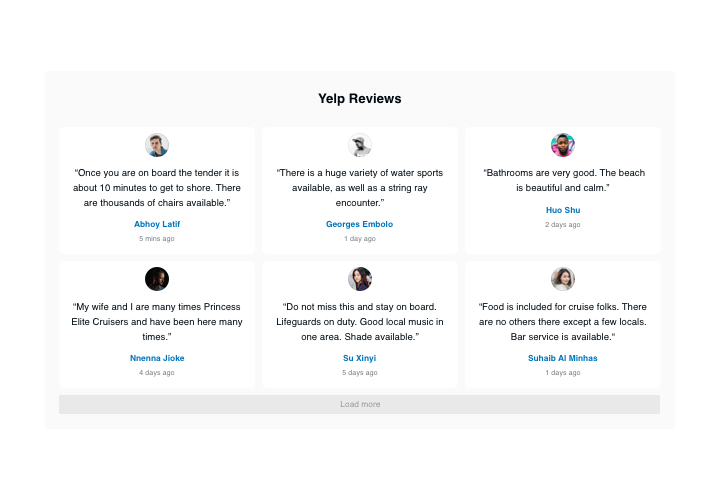
Task: Click Huo Shu's profile avatar
Action: click(x=563, y=145)
